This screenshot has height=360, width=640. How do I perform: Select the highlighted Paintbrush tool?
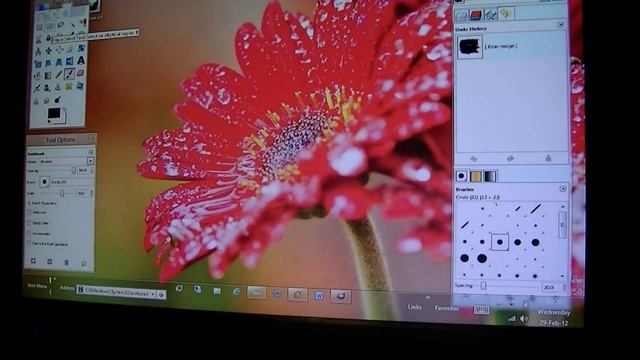click(69, 74)
